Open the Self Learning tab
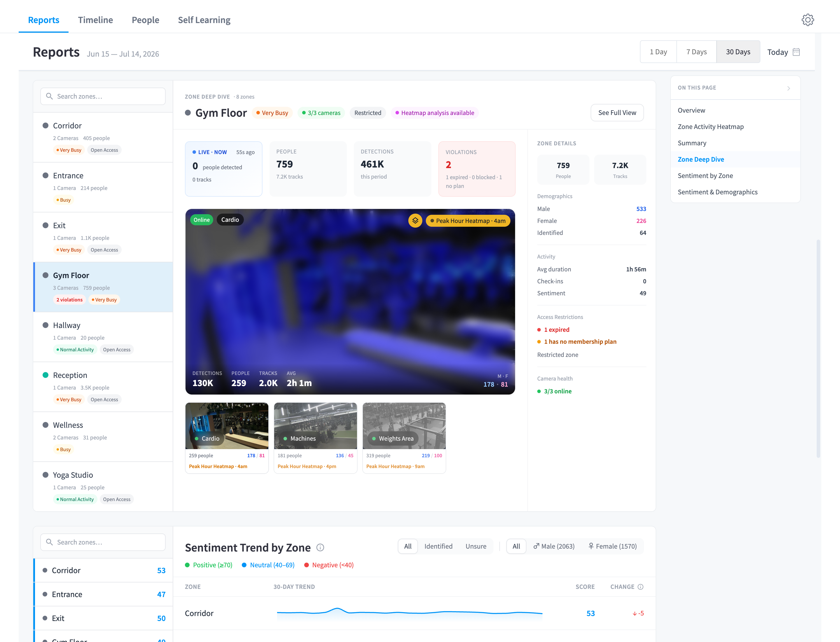The image size is (840, 642). pos(204,20)
